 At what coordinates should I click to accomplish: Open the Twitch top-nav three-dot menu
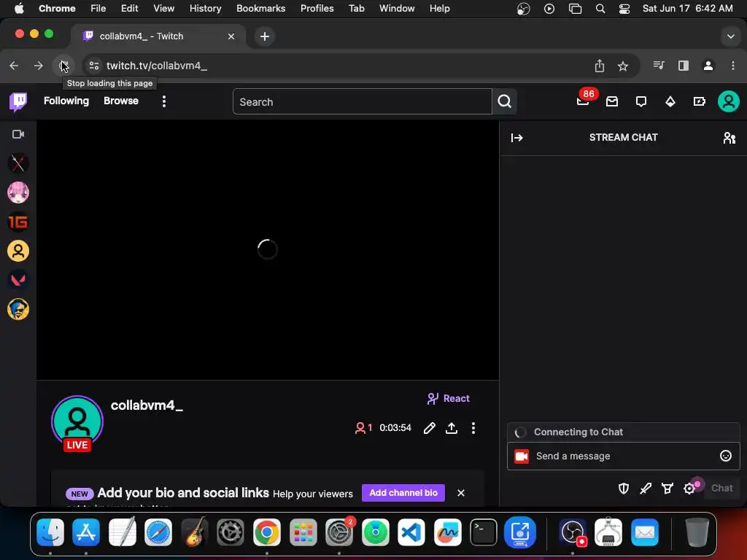[164, 101]
